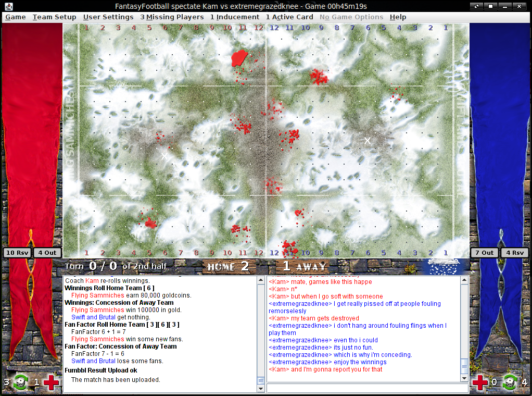
Task: Click the home team red cross apothecary icon
Action: click(51, 382)
